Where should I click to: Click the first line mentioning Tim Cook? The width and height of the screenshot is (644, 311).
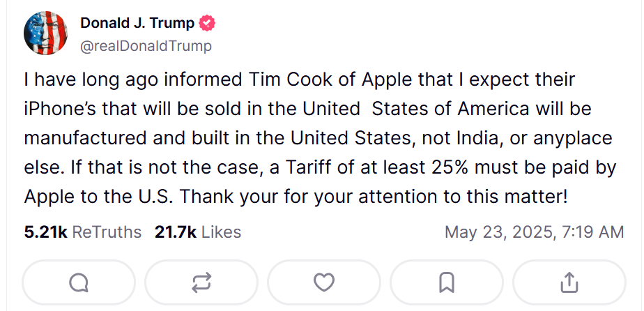pyautogui.click(x=300, y=79)
